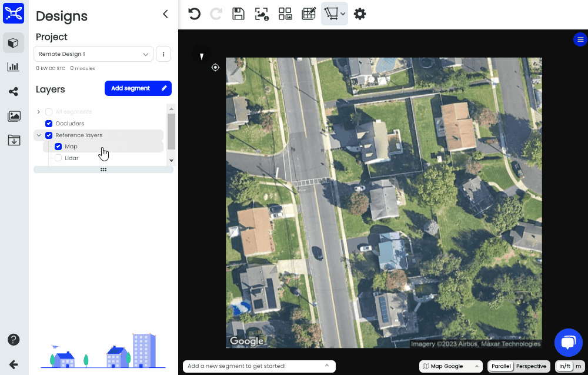Disable the Map reference layer checkbox

click(58, 146)
